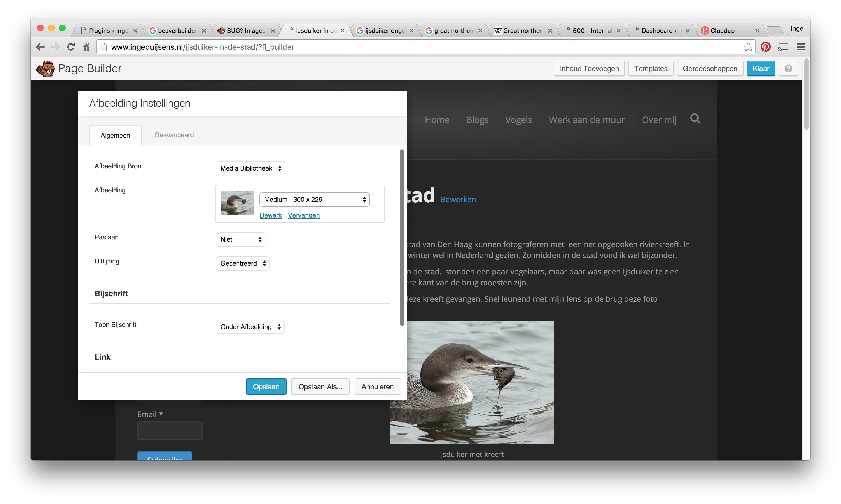Click the Opslaan Als... button
841x504 pixels.
[x=320, y=386]
